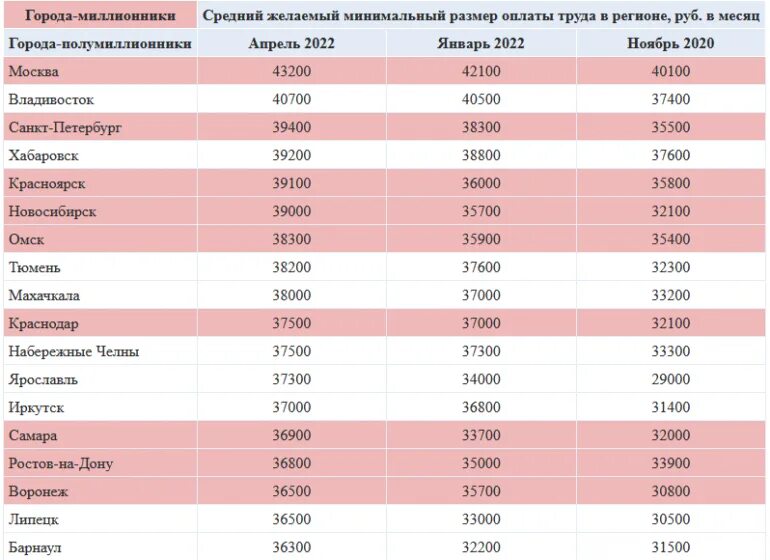Click the city name 'Новосибирск'
Image resolution: width=770 pixels, height=560 pixels.
pos(52,211)
